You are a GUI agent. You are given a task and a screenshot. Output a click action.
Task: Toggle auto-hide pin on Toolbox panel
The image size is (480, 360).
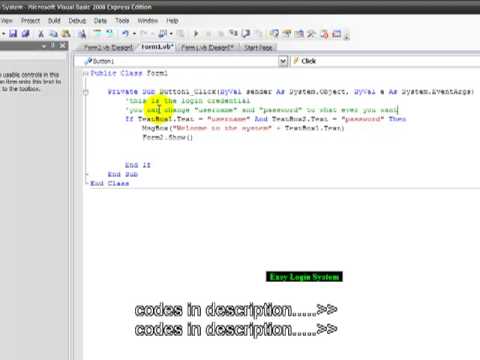click(x=53, y=46)
